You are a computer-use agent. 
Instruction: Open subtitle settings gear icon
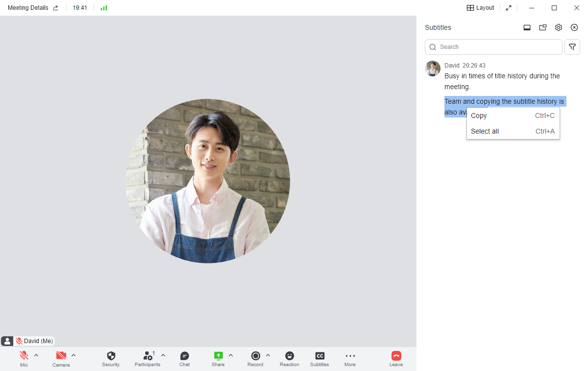coord(558,27)
